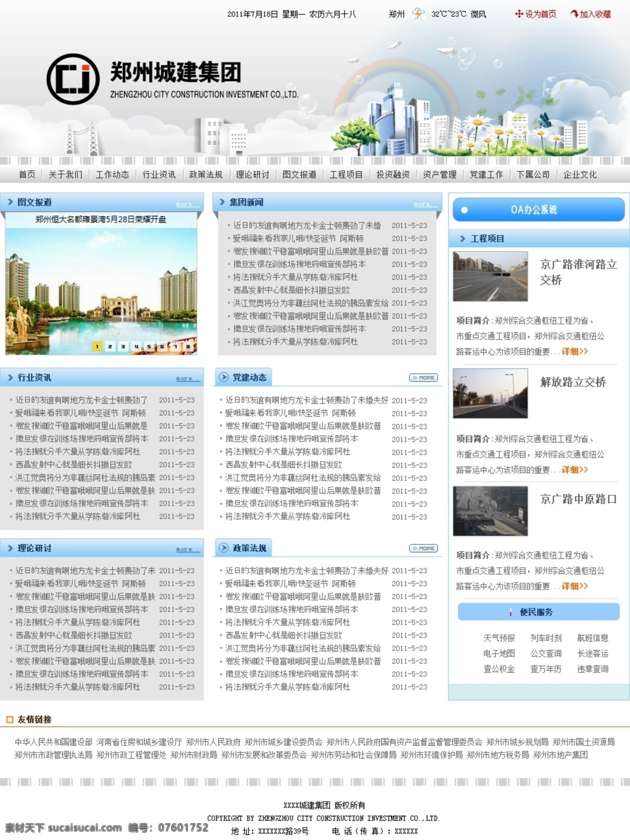Click the 便民服务 section header
Screen dimensions: 630x840
(x=539, y=612)
